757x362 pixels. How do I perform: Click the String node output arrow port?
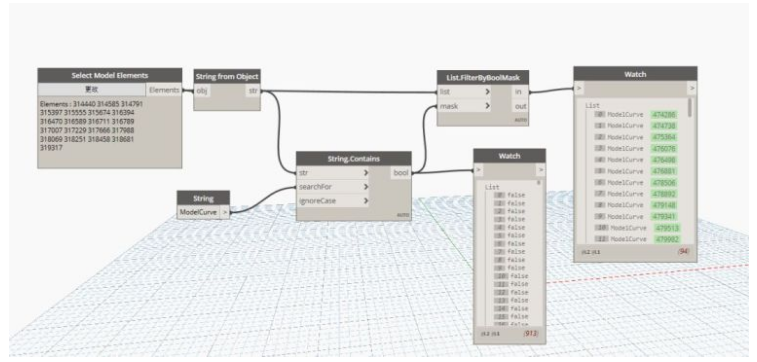click(x=225, y=212)
